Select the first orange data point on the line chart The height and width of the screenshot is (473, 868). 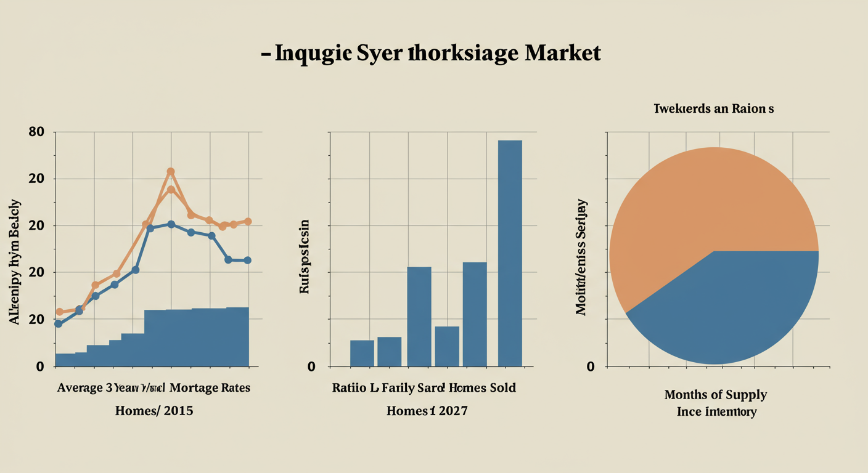point(59,312)
